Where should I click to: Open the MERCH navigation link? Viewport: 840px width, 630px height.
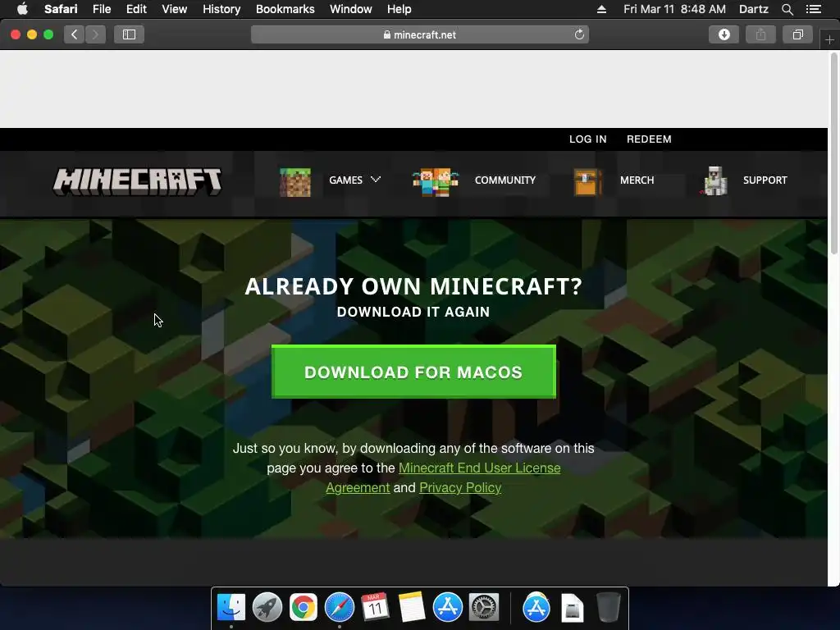point(637,180)
